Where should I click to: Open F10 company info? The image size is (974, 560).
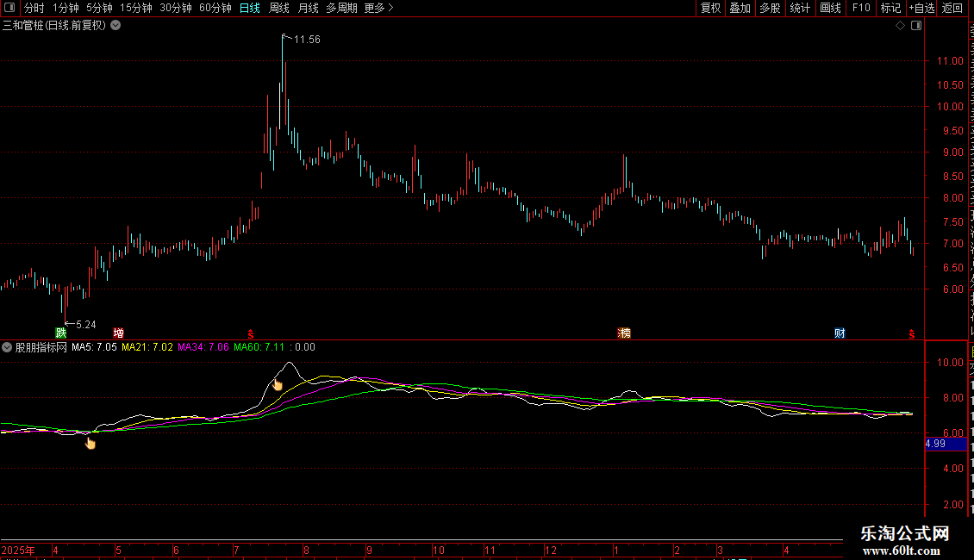[x=860, y=8]
